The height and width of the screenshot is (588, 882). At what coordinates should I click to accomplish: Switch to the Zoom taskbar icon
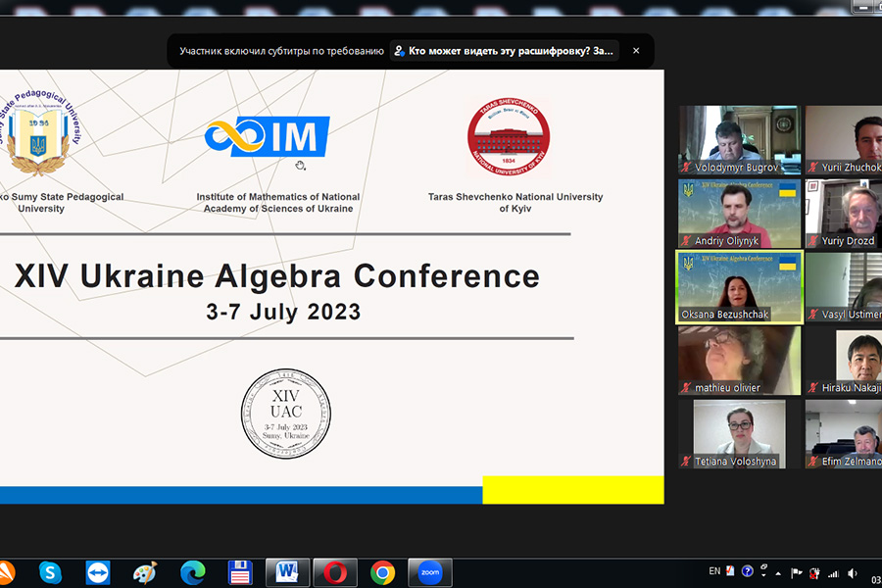coord(429,572)
